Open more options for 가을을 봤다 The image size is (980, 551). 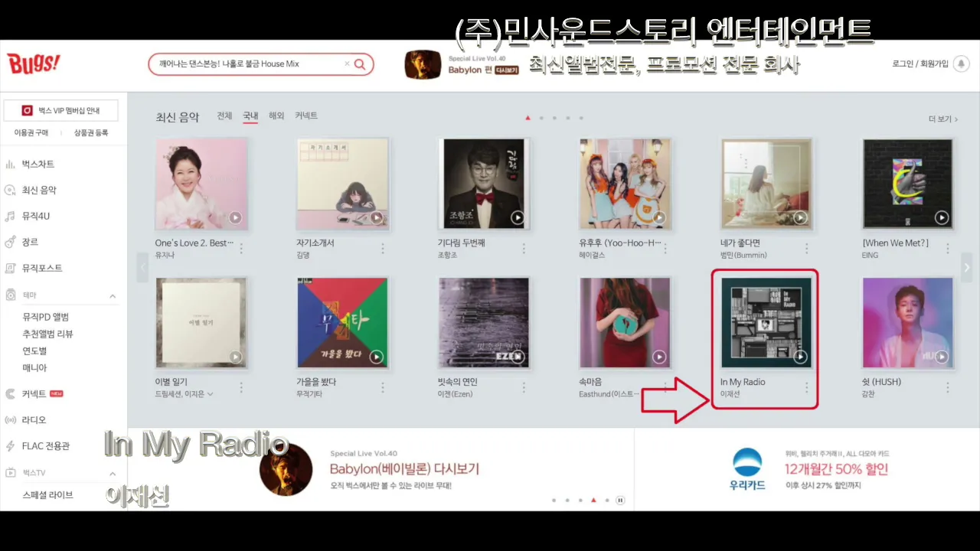383,388
